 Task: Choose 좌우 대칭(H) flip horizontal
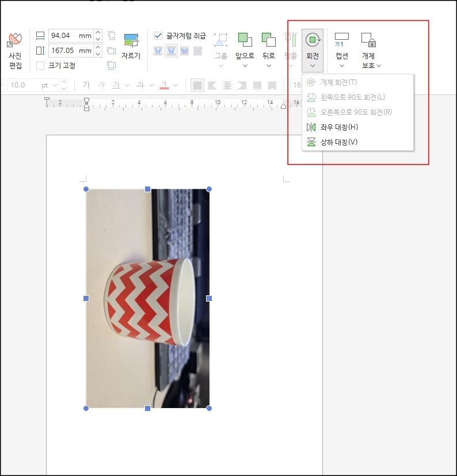[x=357, y=127]
